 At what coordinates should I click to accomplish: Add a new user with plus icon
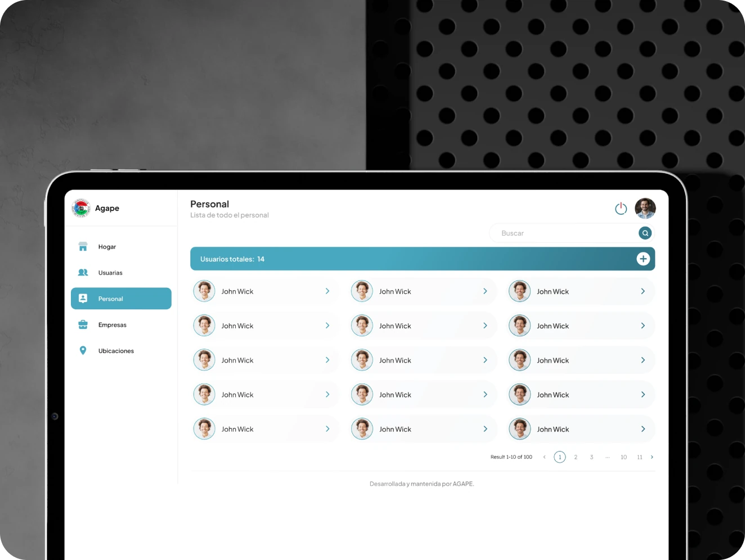click(643, 259)
